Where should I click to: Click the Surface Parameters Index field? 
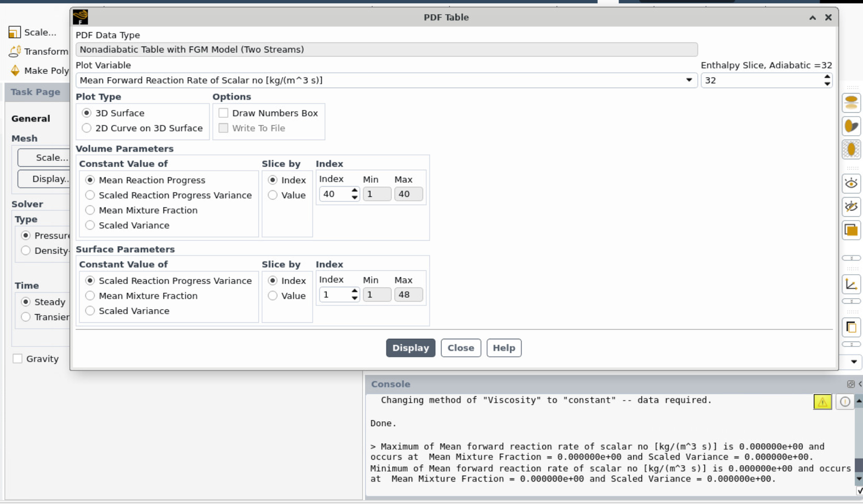pyautogui.click(x=335, y=295)
